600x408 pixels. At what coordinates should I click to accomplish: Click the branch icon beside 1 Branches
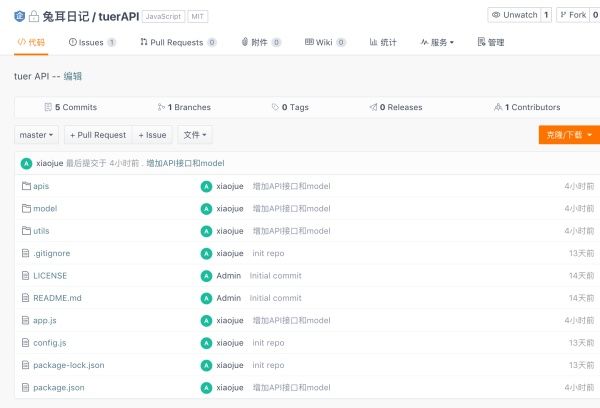[161, 107]
